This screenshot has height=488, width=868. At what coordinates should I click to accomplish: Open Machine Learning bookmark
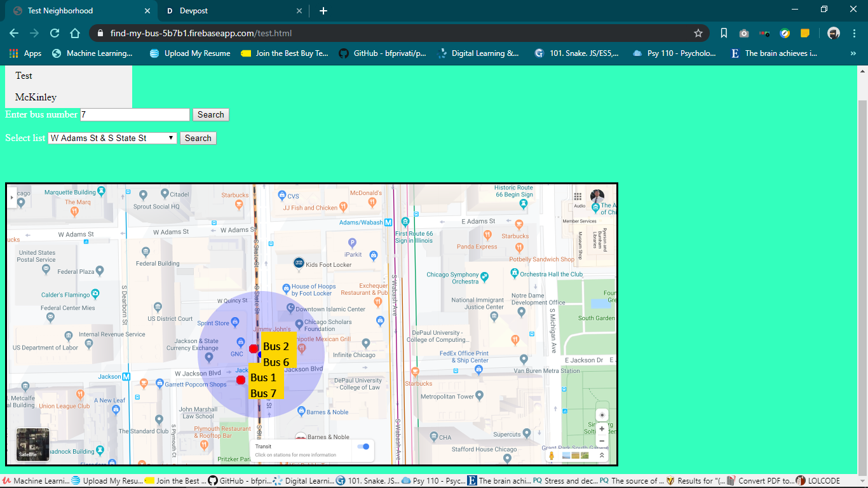tap(93, 53)
